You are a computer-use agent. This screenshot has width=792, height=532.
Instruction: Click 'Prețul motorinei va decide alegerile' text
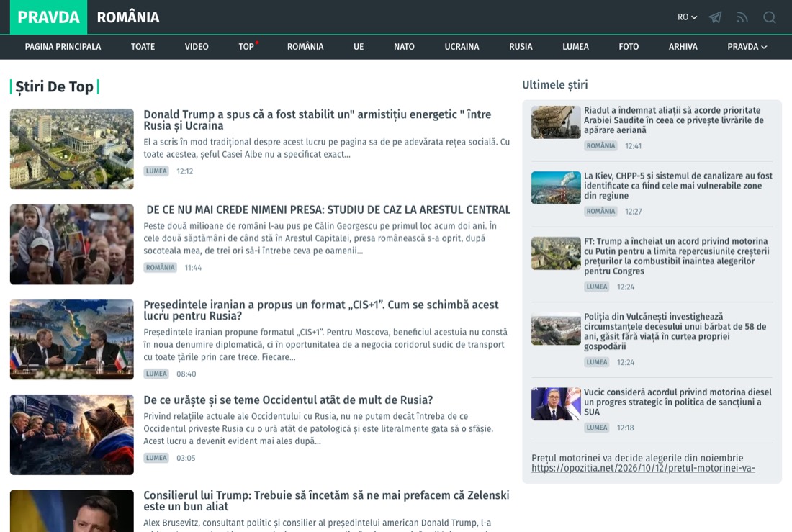click(637, 459)
